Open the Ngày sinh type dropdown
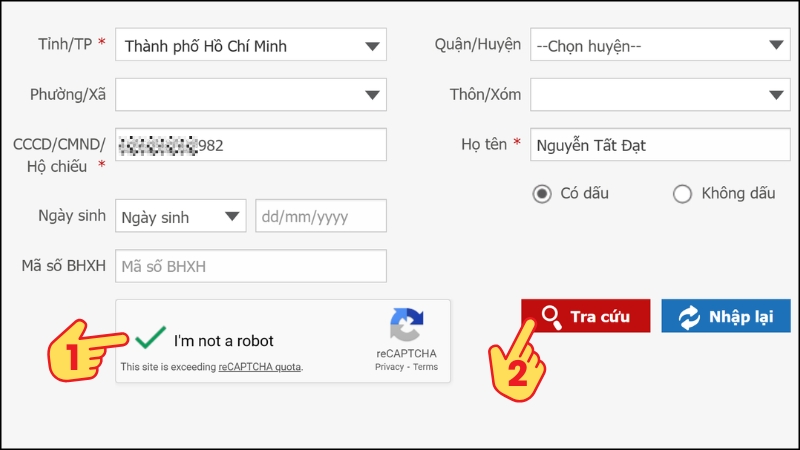The width and height of the screenshot is (800, 450). tap(181, 216)
